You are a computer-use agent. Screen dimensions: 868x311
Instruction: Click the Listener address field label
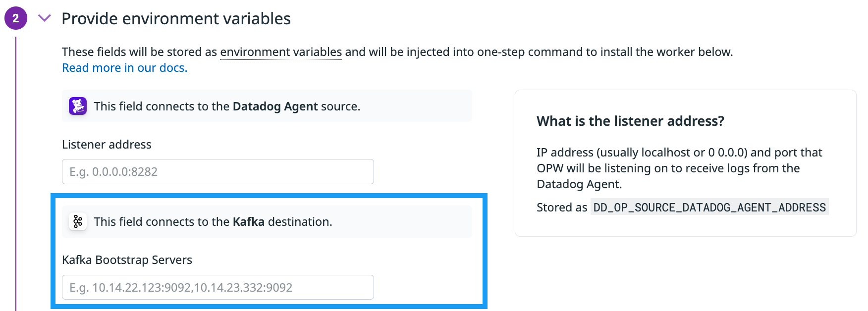click(x=107, y=145)
